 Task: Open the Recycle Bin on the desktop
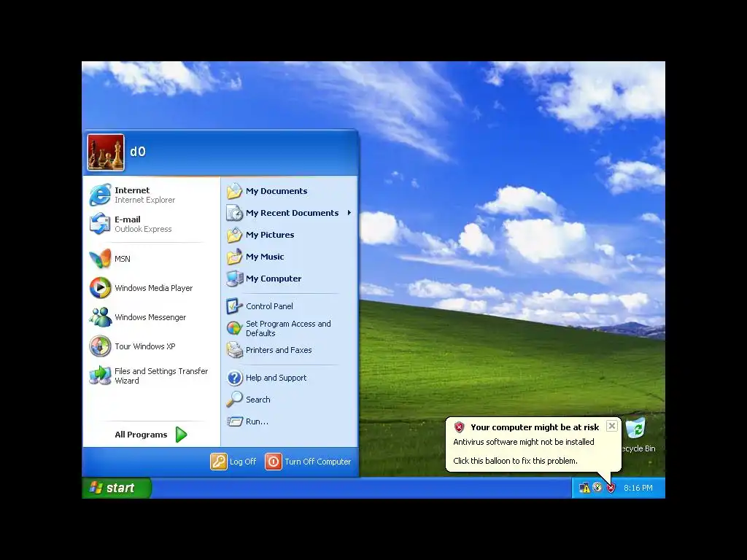pyautogui.click(x=636, y=435)
